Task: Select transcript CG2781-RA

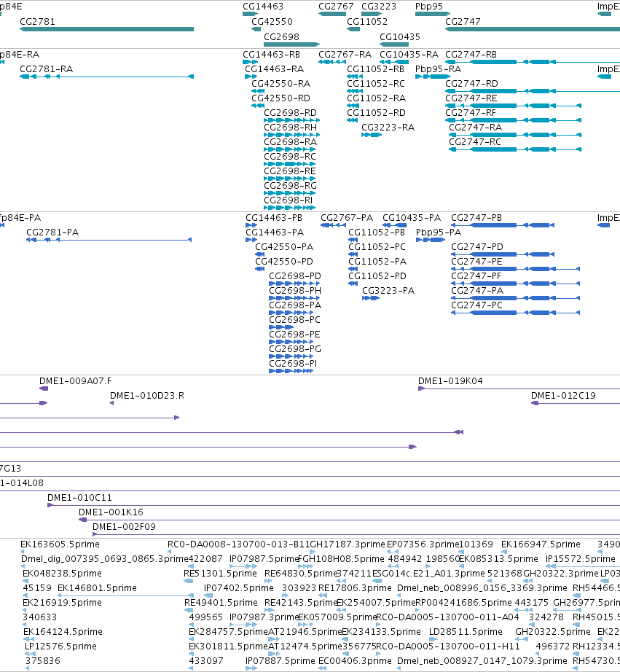Action: coord(47,69)
